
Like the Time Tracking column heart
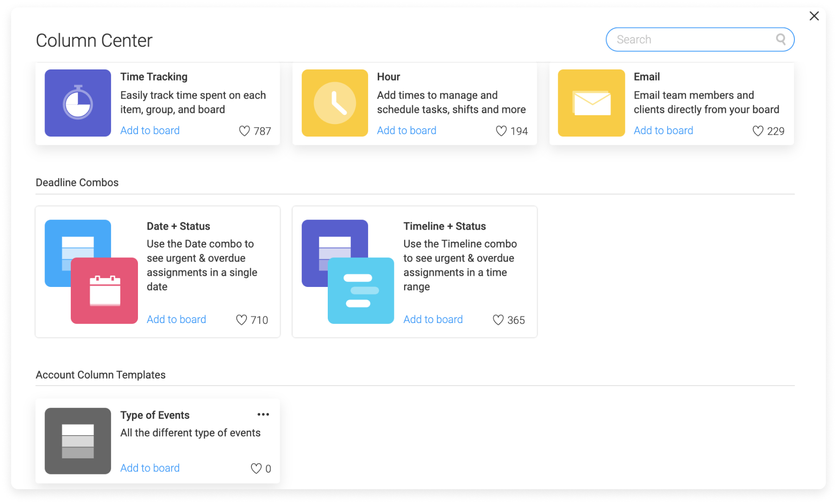pyautogui.click(x=244, y=131)
